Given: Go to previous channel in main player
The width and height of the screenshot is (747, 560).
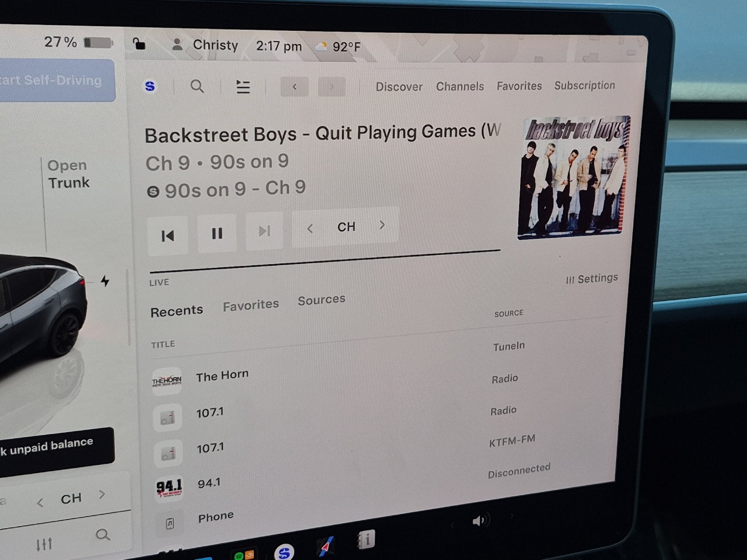Looking at the screenshot, I should point(310,229).
